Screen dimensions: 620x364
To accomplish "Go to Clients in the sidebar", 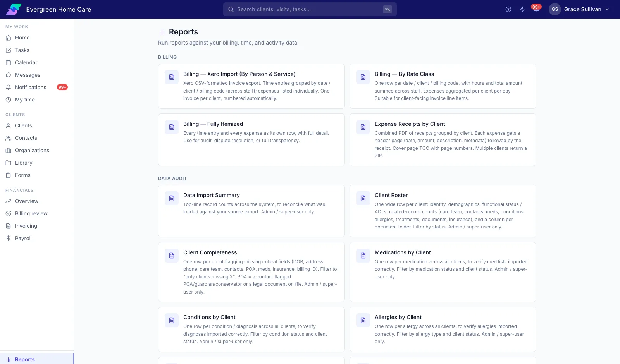I will click(37, 125).
